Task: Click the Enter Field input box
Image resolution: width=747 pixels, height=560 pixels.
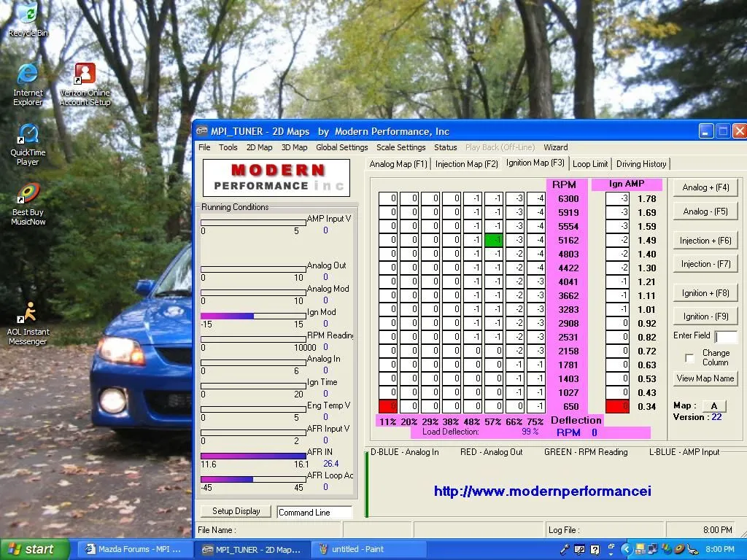Action: coord(726,337)
